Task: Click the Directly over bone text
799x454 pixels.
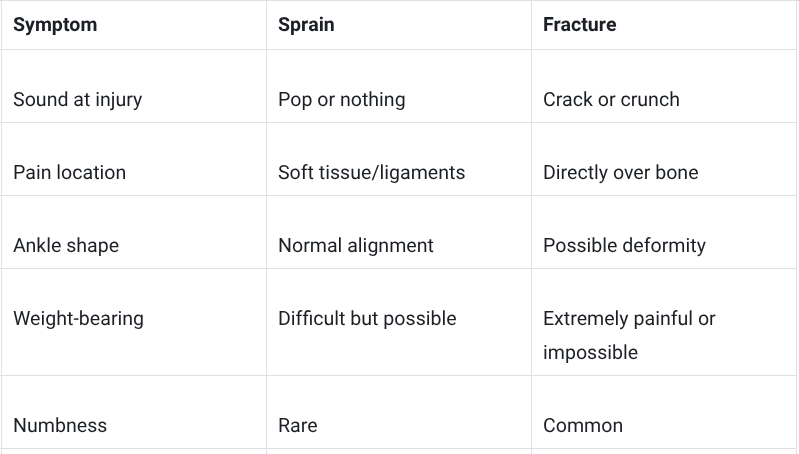Action: click(x=621, y=172)
